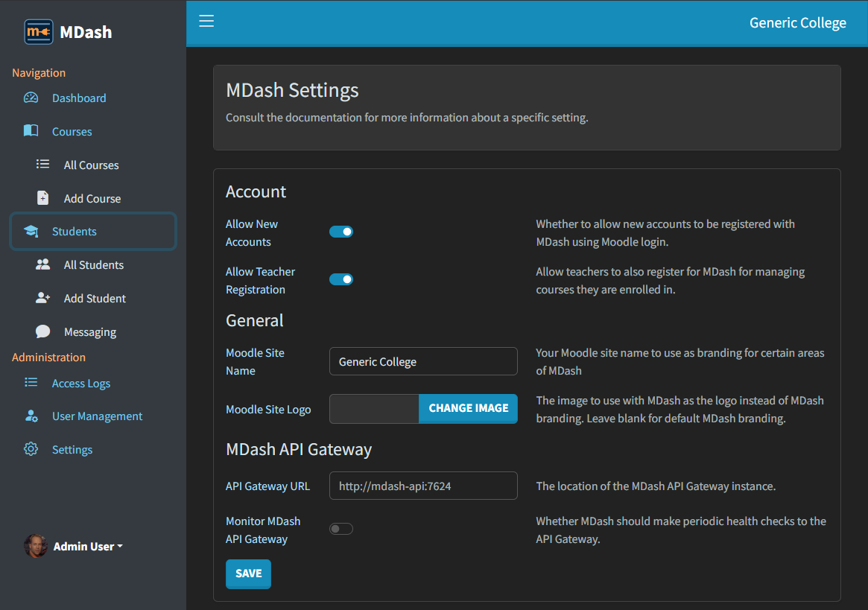Enable Monitor MDash API Gateway toggle
The height and width of the screenshot is (610, 868).
[x=341, y=529]
